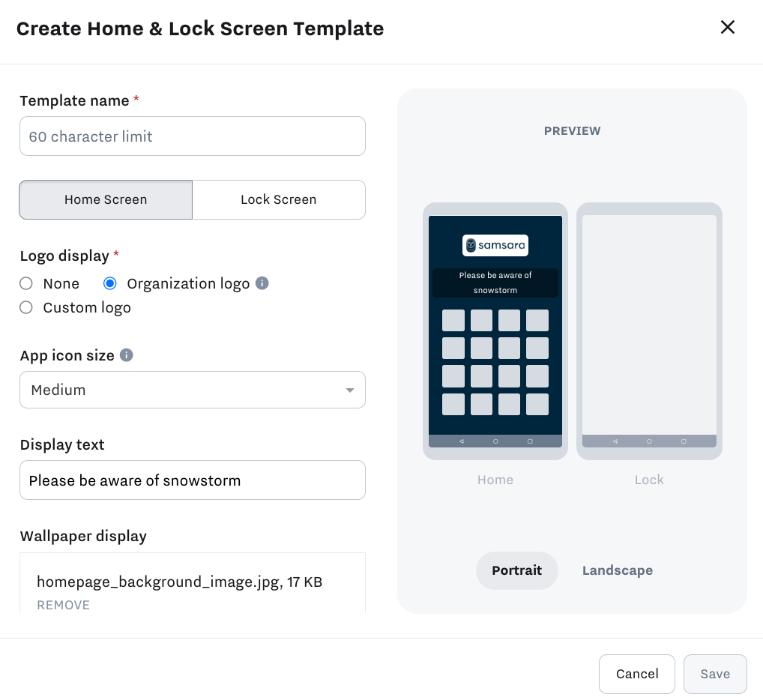
Task: Select the Organization logo option
Action: pyautogui.click(x=109, y=283)
